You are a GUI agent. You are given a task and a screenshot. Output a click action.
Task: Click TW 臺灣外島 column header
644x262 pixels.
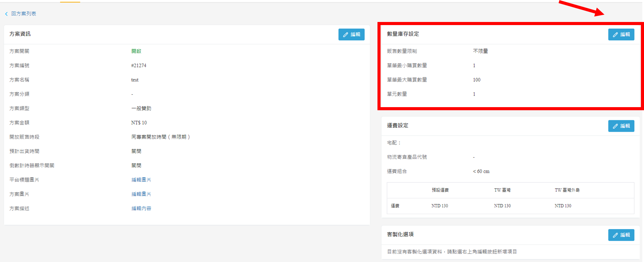point(567,190)
